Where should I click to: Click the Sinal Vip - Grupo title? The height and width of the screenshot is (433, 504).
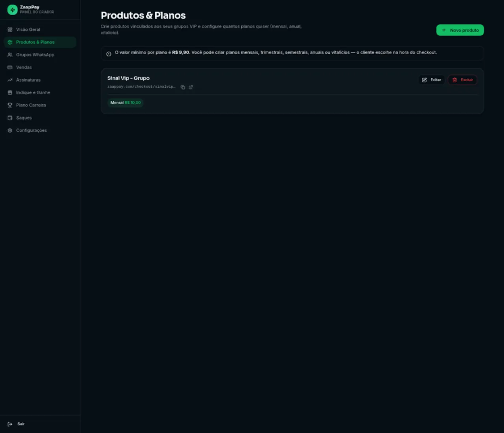coord(128,78)
